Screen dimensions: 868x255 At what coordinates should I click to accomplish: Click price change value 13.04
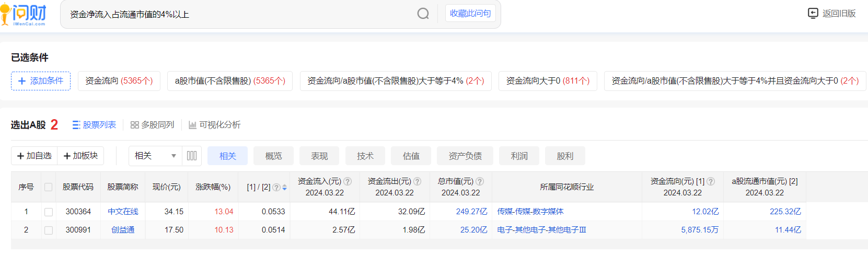(x=224, y=212)
